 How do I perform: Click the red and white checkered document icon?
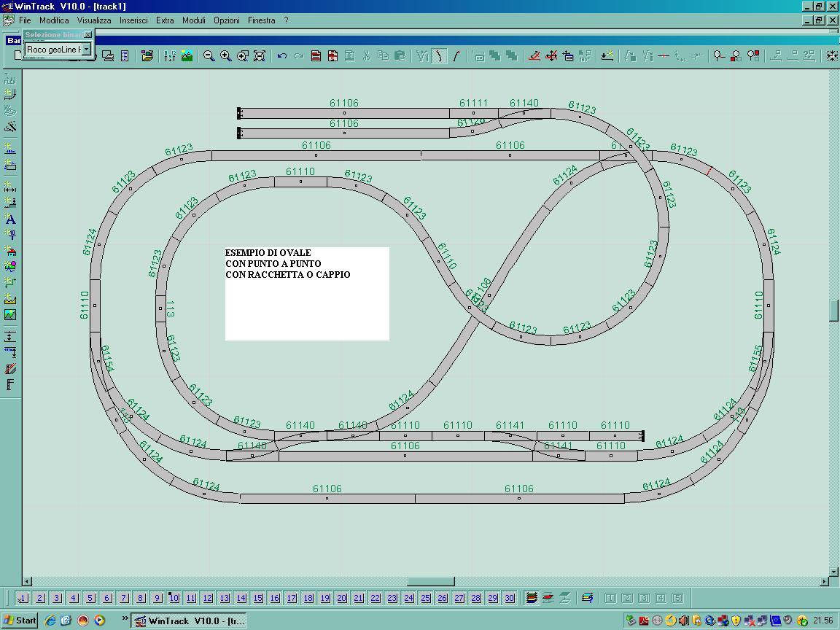(x=332, y=55)
